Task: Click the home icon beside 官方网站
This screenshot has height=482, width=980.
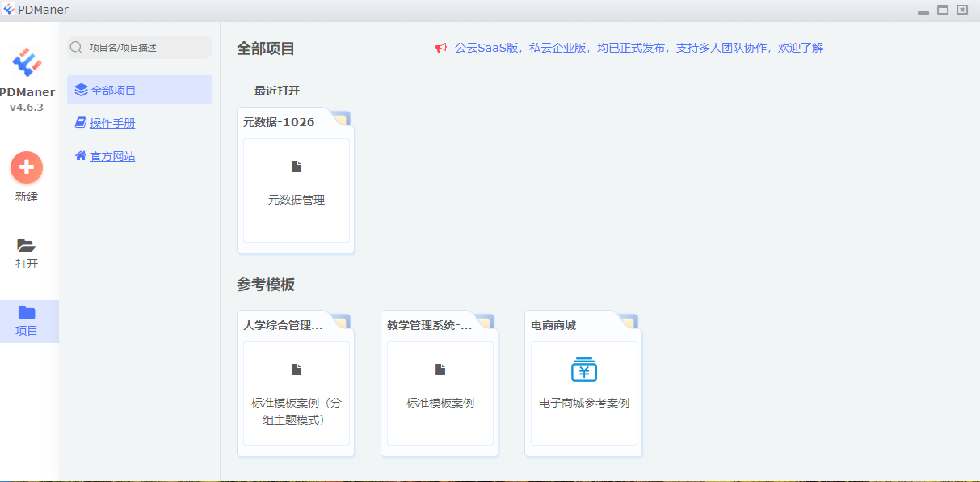Action: click(x=80, y=155)
